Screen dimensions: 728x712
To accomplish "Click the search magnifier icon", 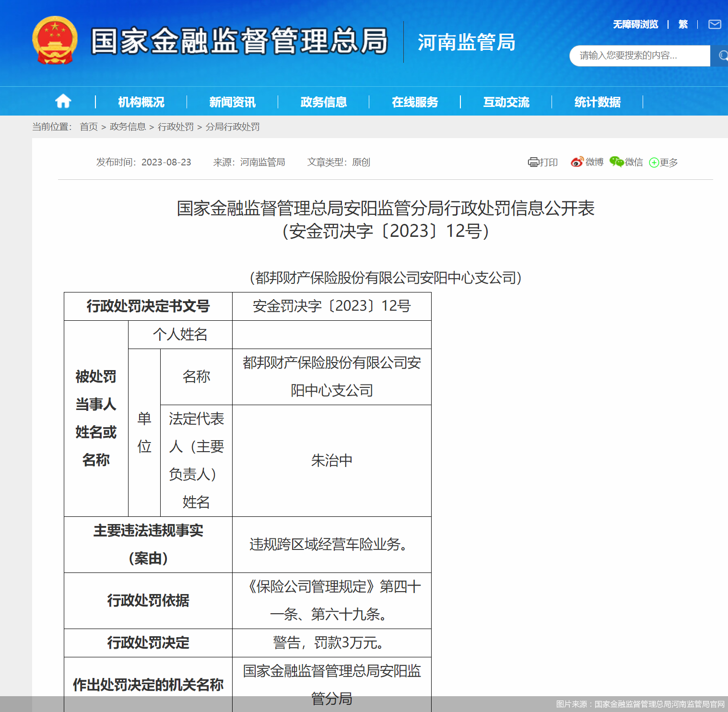I will click(x=721, y=56).
